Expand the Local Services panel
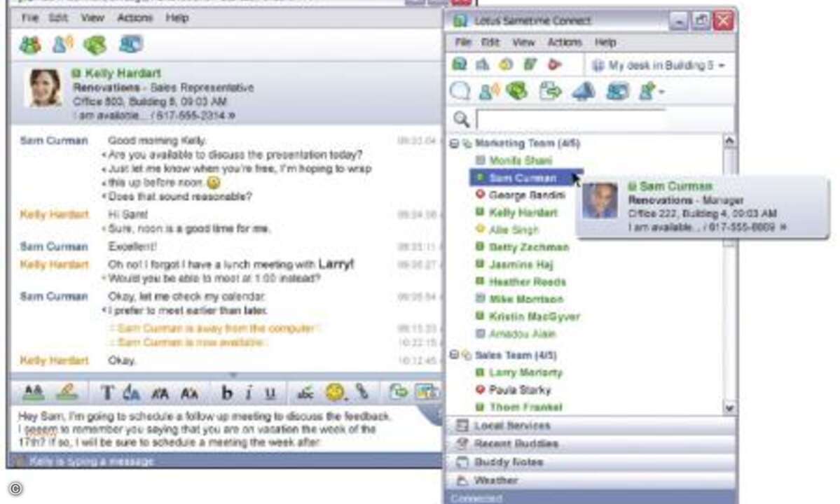The width and height of the screenshot is (840, 504). 591,426
